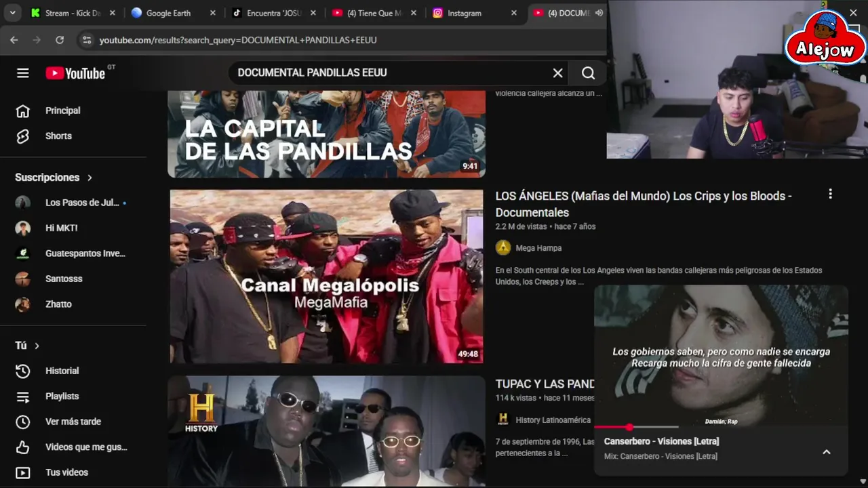Open TUPAC Y LAS PAND video title
Image resolution: width=868 pixels, height=488 pixels.
(545, 384)
